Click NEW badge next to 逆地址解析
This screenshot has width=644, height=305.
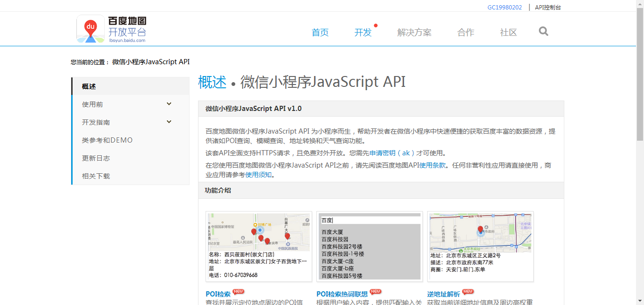point(468,291)
